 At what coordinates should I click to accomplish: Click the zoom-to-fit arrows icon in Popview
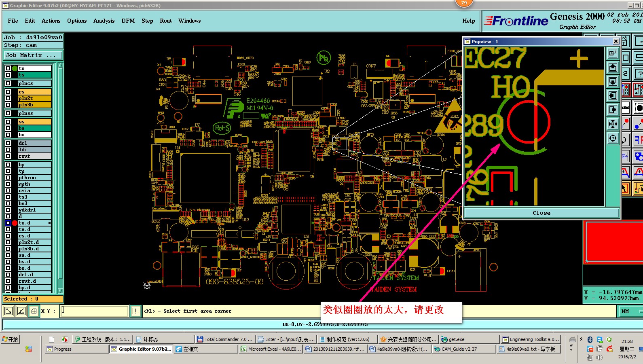pos(613,124)
